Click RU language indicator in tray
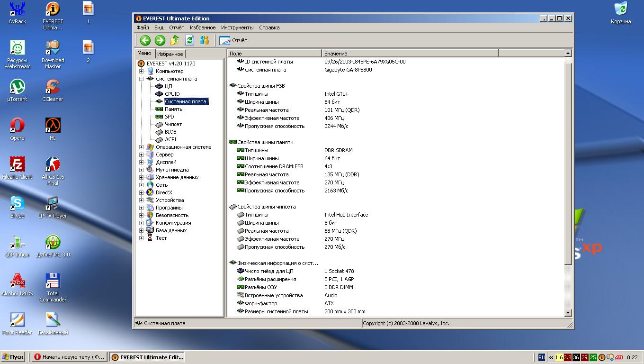Screen dimensions: 644x364 click(541, 357)
